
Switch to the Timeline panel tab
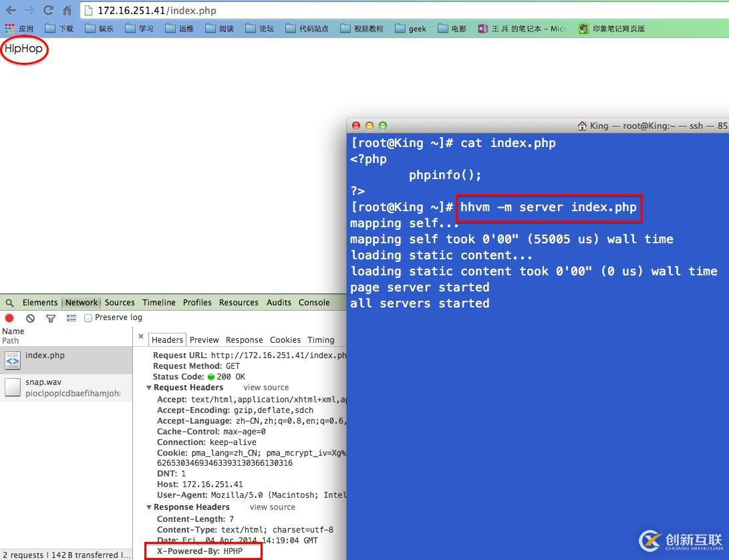tap(159, 303)
